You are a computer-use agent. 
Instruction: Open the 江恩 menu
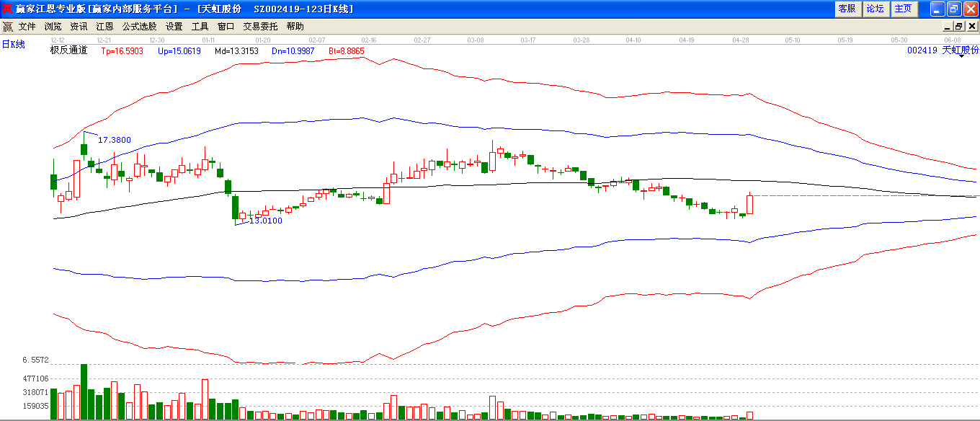coord(104,27)
